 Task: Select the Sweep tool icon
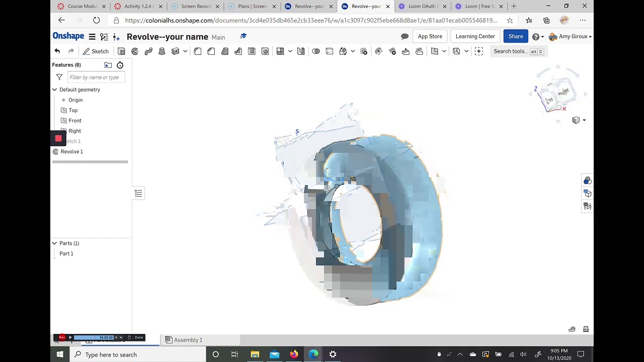(x=148, y=51)
